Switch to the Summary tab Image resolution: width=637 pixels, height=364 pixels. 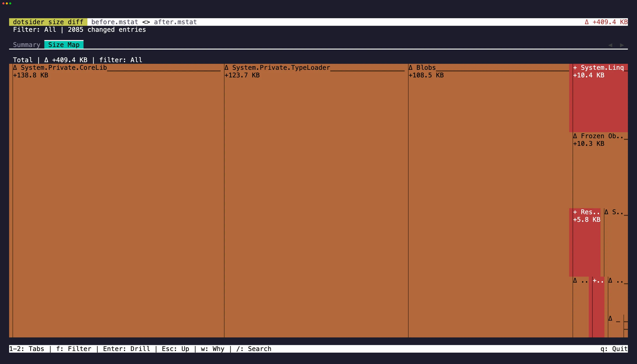[x=26, y=45]
